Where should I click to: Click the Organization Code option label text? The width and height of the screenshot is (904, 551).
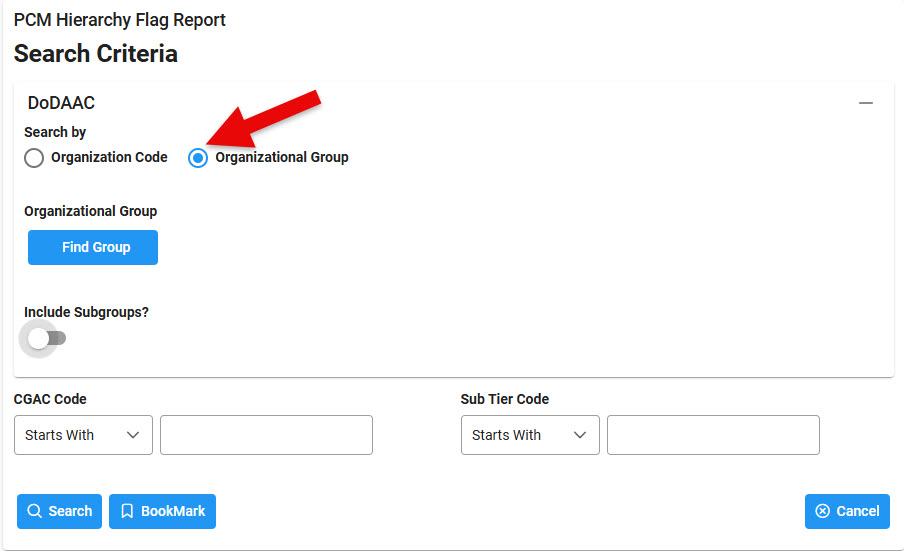[109, 157]
